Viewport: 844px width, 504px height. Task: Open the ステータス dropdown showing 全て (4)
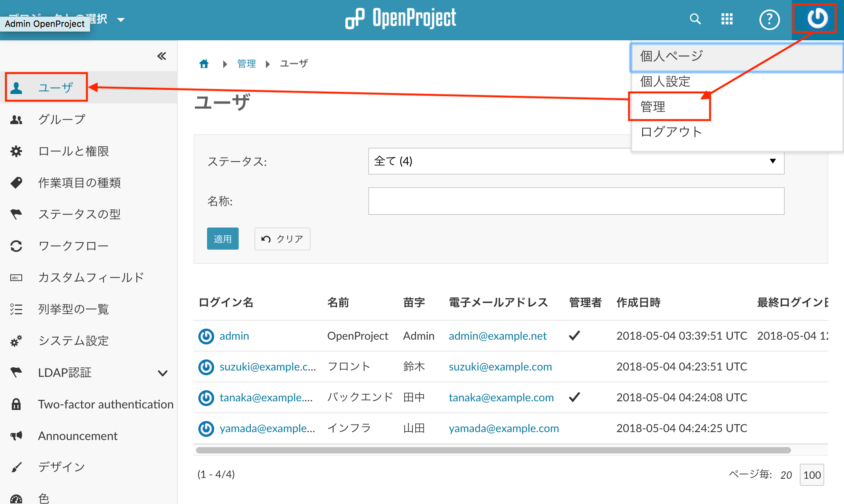pyautogui.click(x=576, y=161)
